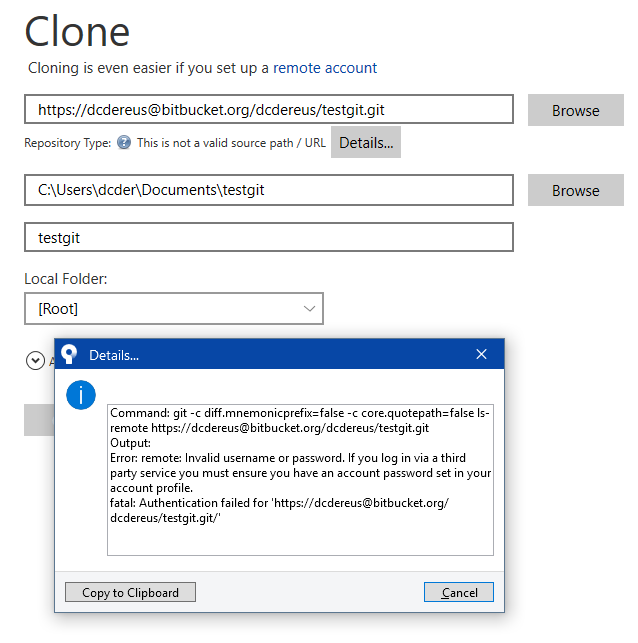This screenshot has width=638, height=643.
Task: Click the Clone heading text
Action: [x=77, y=31]
